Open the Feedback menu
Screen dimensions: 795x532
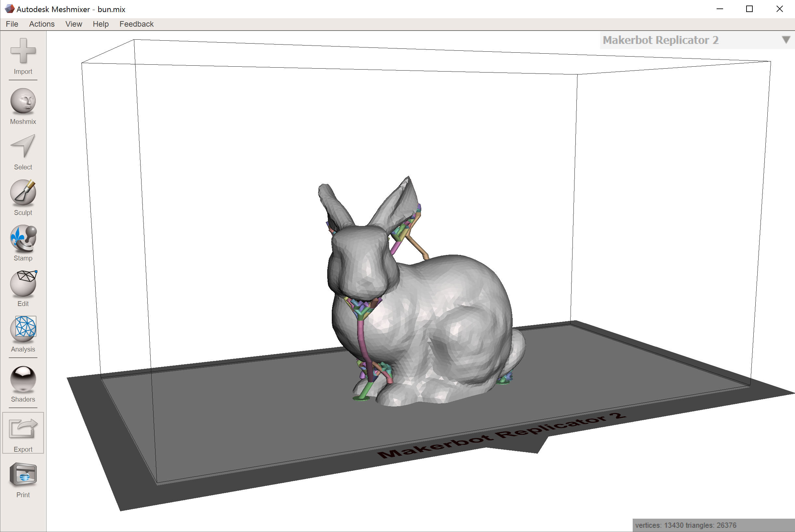point(136,24)
